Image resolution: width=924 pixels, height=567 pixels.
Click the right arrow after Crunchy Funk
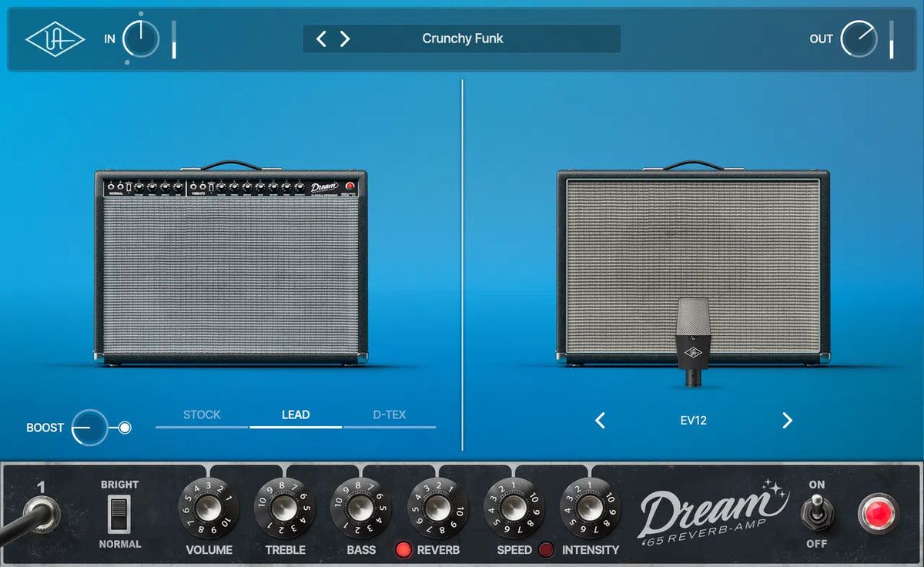[x=345, y=38]
